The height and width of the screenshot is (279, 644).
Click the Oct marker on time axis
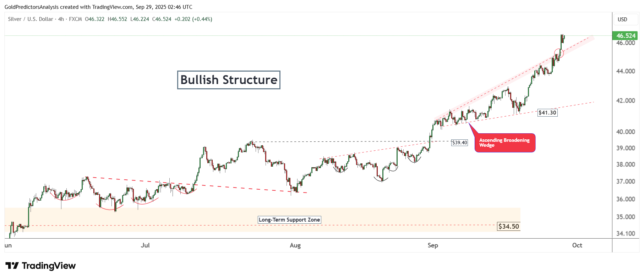click(x=577, y=245)
